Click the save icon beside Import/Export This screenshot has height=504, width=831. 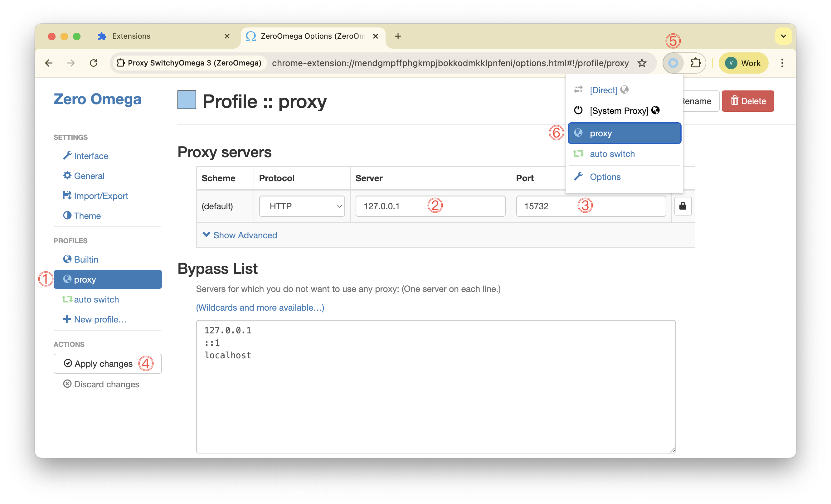tap(67, 195)
